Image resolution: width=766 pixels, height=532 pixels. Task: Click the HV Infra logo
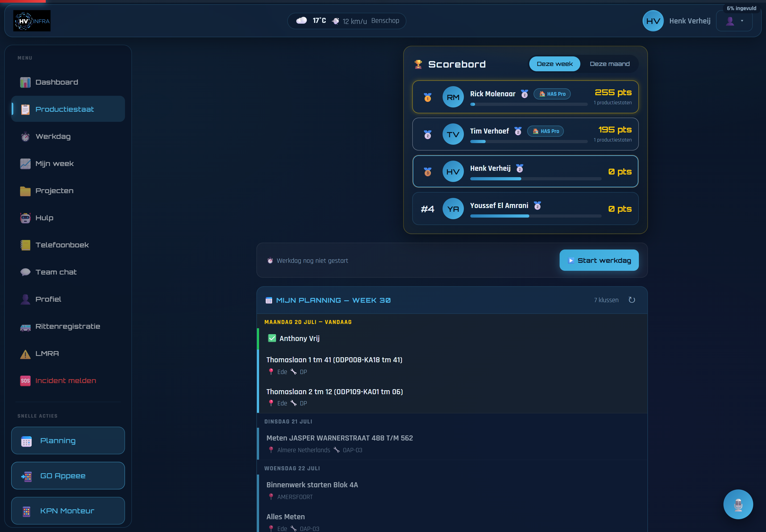tap(32, 21)
